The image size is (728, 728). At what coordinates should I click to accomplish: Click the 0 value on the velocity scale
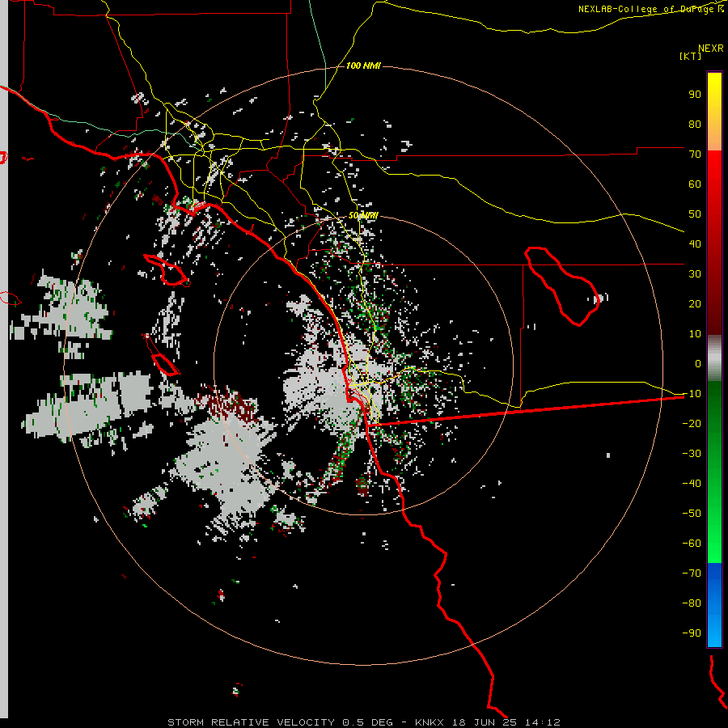[698, 363]
